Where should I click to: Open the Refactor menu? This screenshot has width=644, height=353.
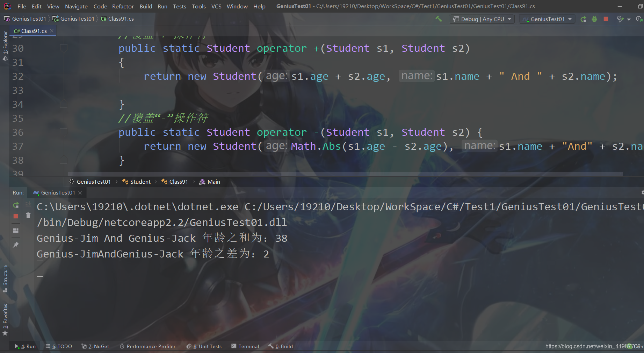coord(123,6)
